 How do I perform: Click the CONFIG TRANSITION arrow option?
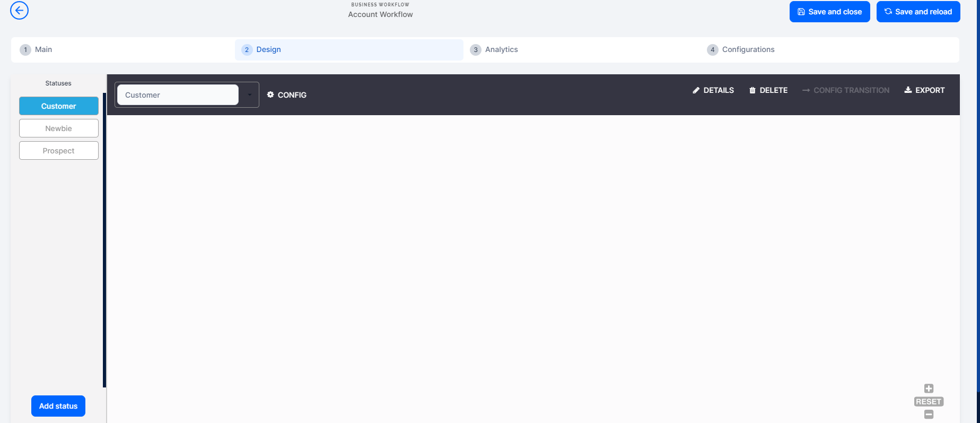click(x=846, y=90)
